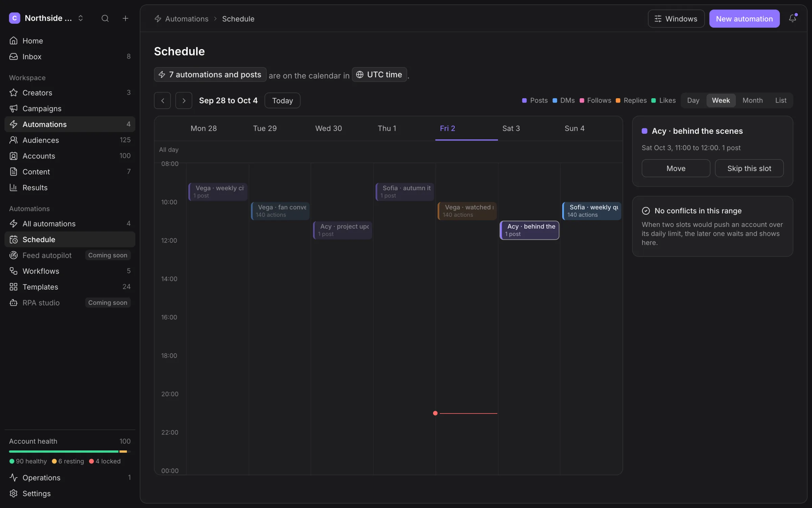Click the Content document icon
Image resolution: width=812 pixels, height=508 pixels.
tap(14, 172)
